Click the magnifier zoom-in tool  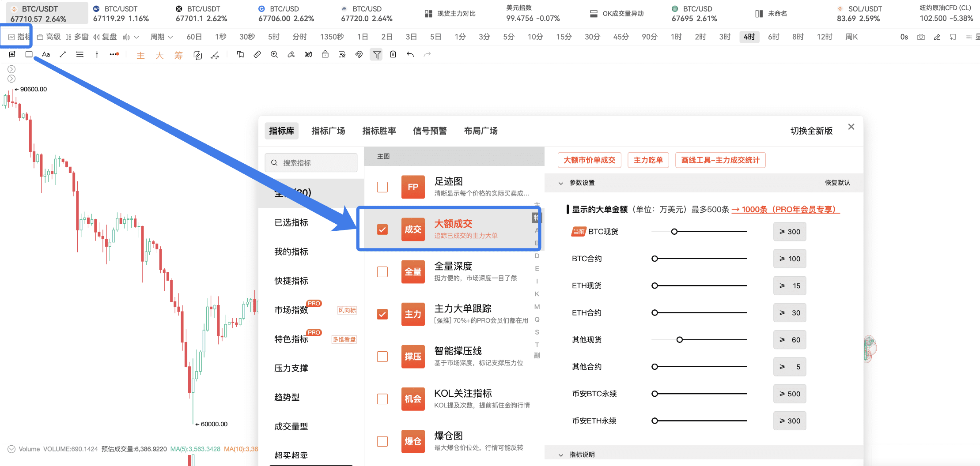point(274,54)
